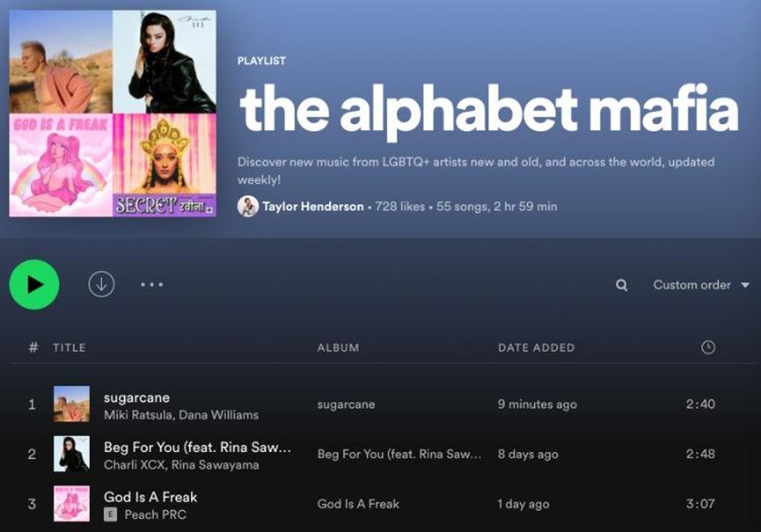Screen dimensions: 761x532
Task: Click the playlist cover art collage
Action: coord(113,113)
